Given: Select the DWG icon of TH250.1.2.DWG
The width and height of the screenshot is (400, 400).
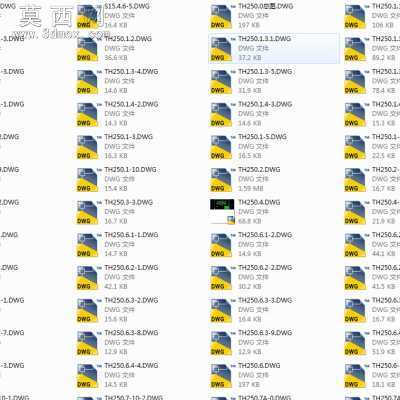Looking at the screenshot, I should click(87, 49).
